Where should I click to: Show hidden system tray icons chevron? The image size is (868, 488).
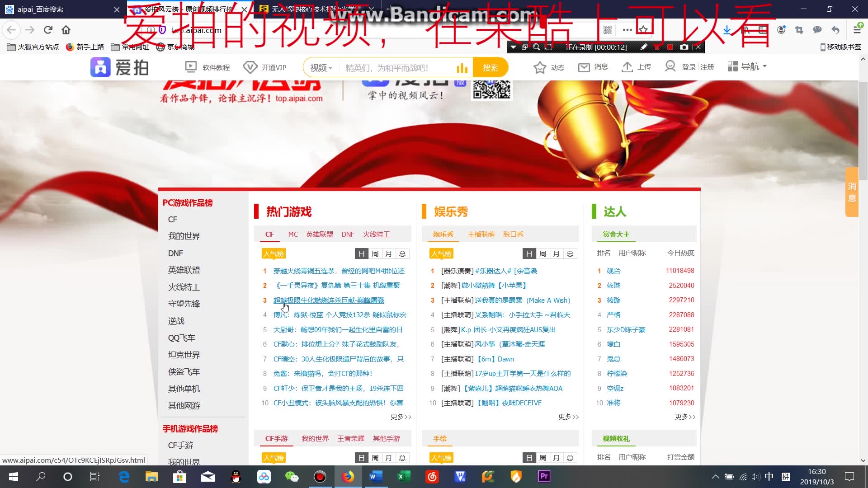pyautogui.click(x=715, y=476)
